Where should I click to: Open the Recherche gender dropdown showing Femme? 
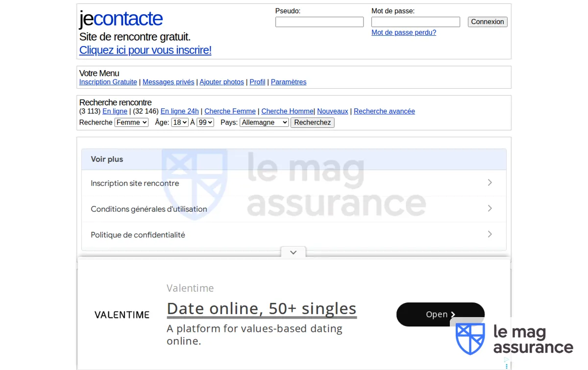click(x=131, y=123)
